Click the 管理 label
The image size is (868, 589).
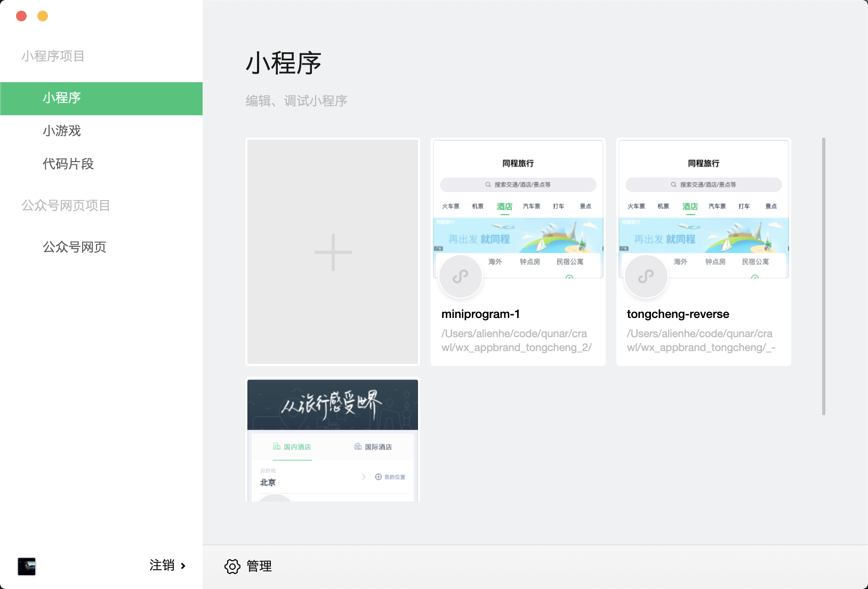point(259,566)
